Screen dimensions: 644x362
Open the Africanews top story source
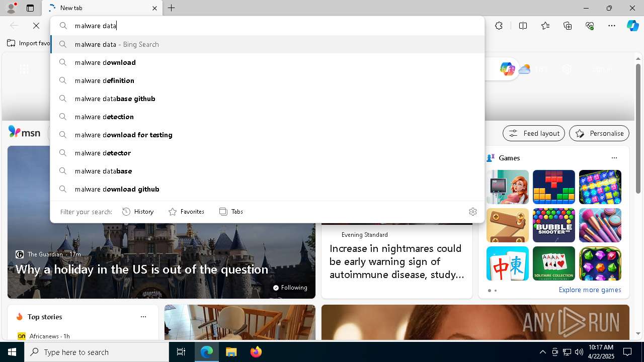pyautogui.click(x=44, y=336)
